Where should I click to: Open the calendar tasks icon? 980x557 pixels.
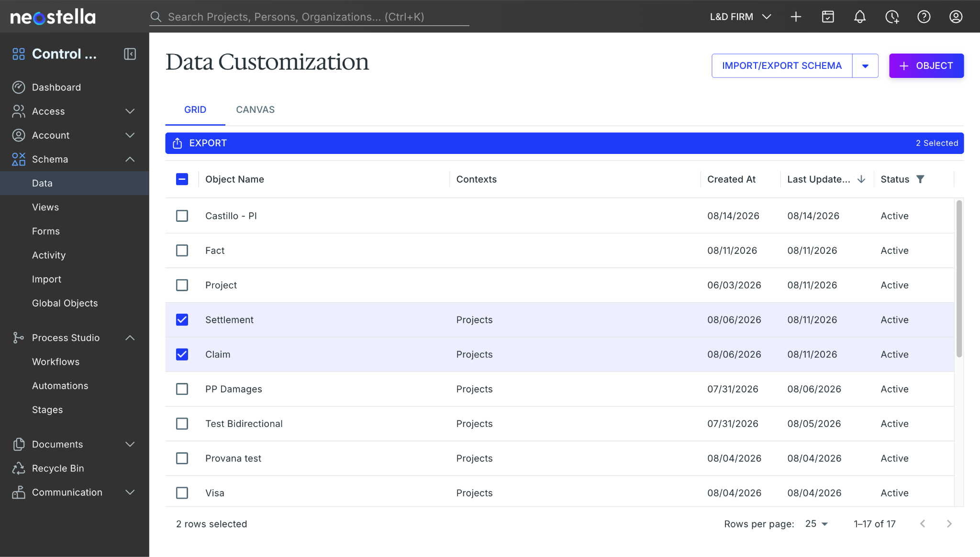[828, 17]
